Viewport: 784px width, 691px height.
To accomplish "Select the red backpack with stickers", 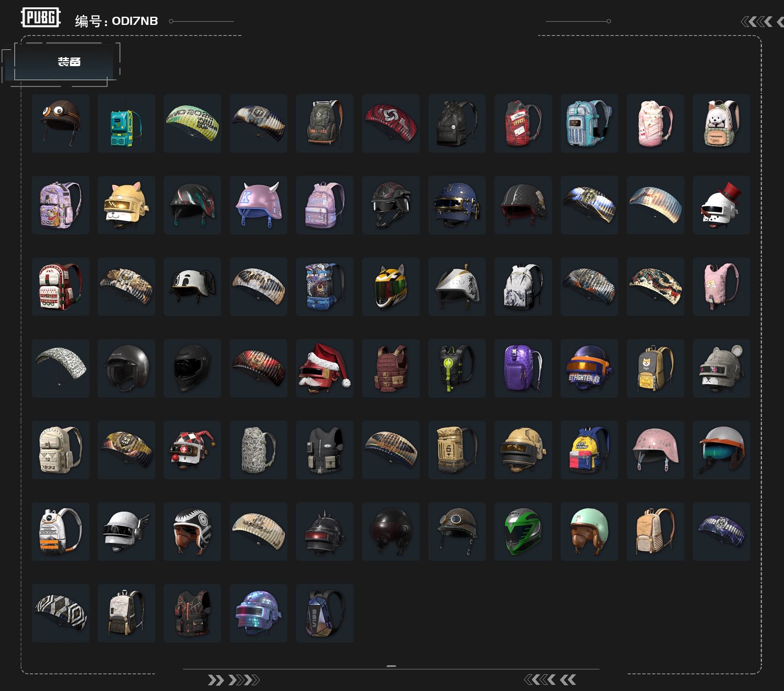I will (x=523, y=123).
